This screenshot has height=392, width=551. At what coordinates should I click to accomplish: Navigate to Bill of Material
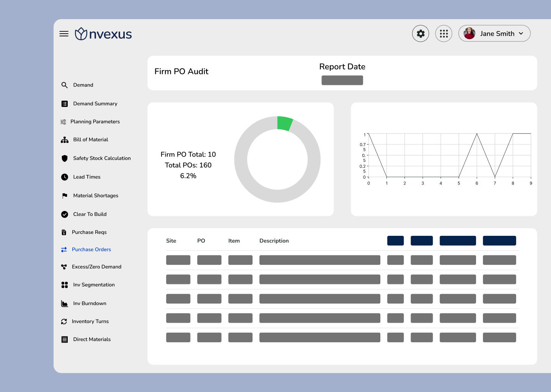click(91, 140)
